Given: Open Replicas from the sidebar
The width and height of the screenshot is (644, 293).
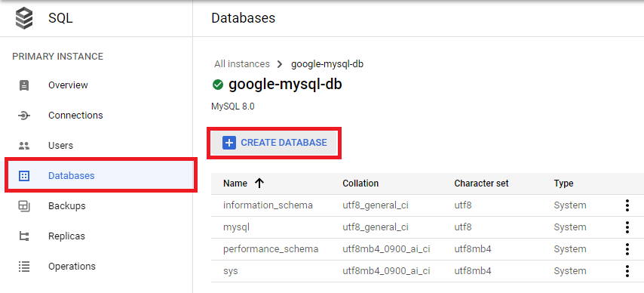Looking at the screenshot, I should coord(66,236).
